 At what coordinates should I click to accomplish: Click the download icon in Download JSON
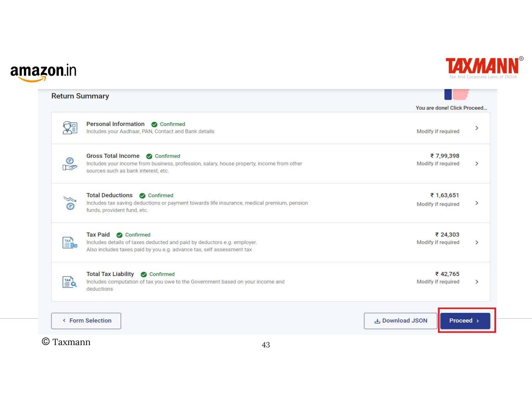click(x=377, y=321)
